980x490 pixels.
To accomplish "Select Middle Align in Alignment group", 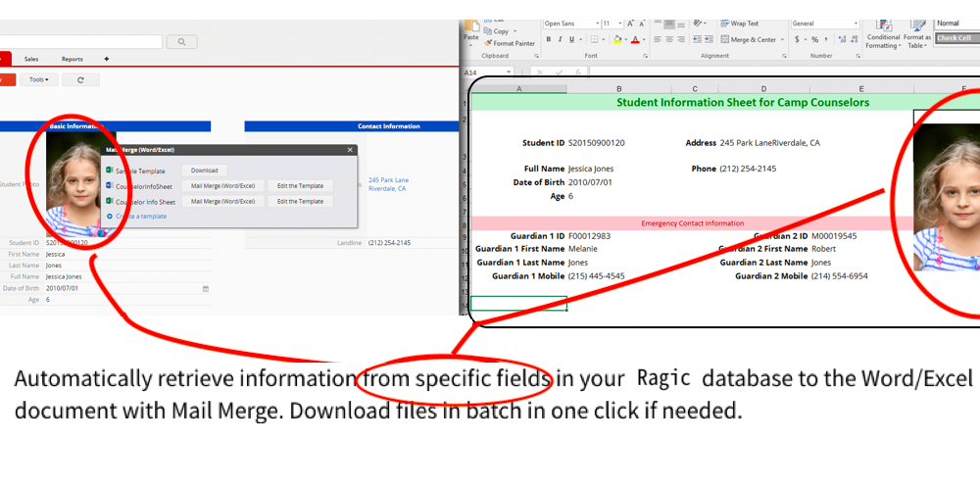I will [669, 24].
